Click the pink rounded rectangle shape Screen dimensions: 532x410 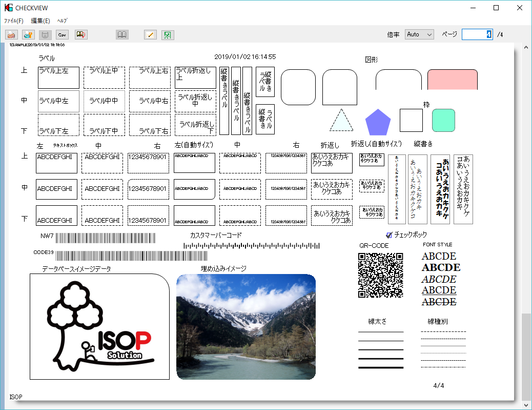pos(452,80)
